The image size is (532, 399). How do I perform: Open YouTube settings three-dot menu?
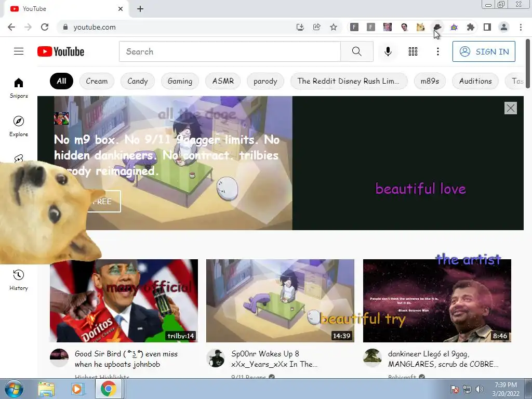tap(437, 51)
